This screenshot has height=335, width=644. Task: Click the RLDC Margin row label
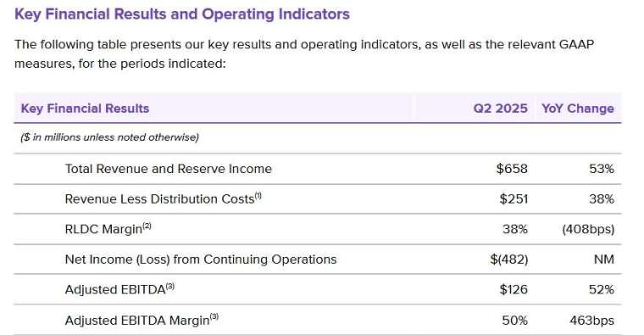(103, 229)
